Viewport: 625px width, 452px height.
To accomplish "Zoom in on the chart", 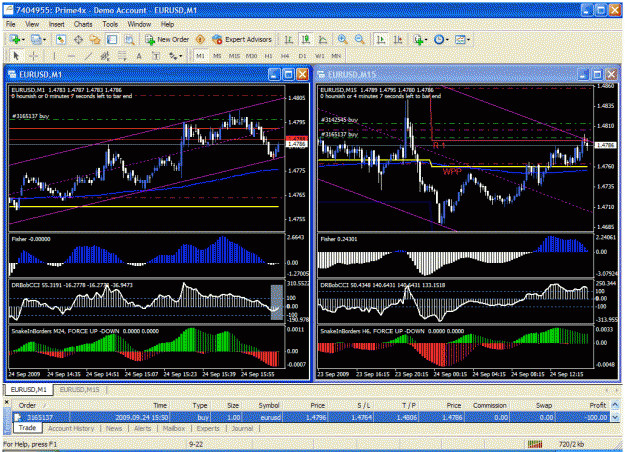I will tap(342, 39).
